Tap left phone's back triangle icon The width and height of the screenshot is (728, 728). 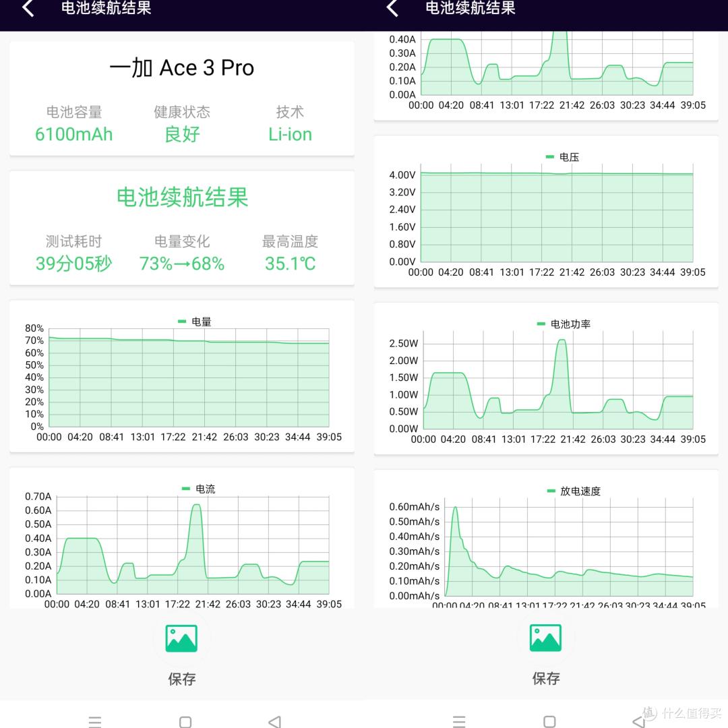point(275,722)
